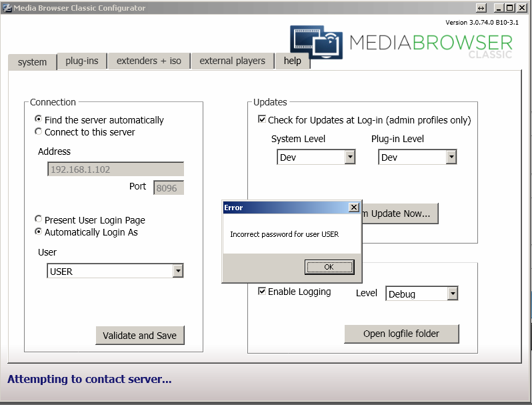This screenshot has width=532, height=405.
Task: Click the Media Browser logo icon
Action: [316, 42]
